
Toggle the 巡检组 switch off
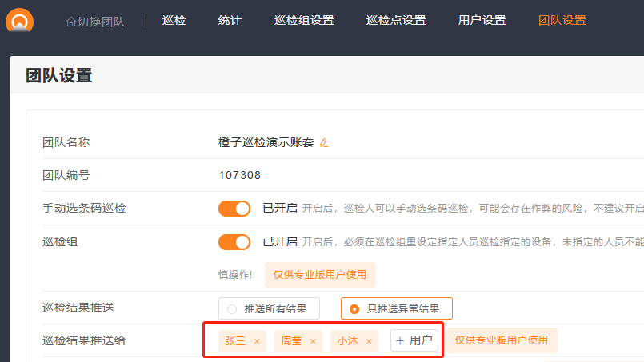tap(234, 241)
